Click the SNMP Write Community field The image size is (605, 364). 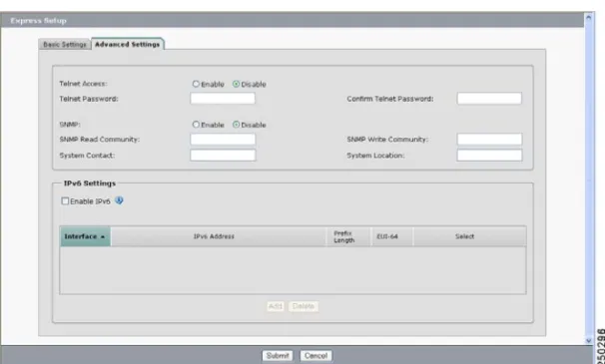[x=489, y=139]
